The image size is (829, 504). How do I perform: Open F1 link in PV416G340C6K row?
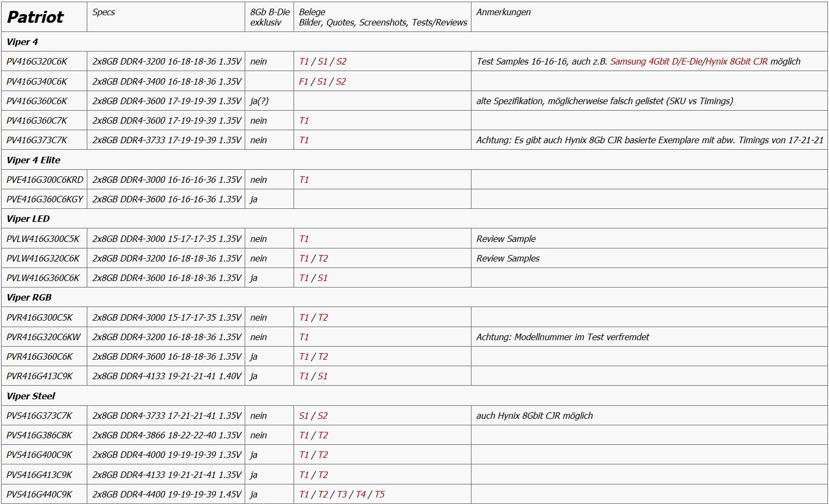coord(304,81)
